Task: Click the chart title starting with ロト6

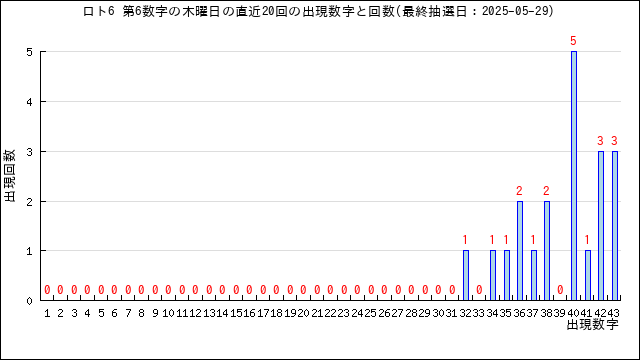Action: coord(318,11)
